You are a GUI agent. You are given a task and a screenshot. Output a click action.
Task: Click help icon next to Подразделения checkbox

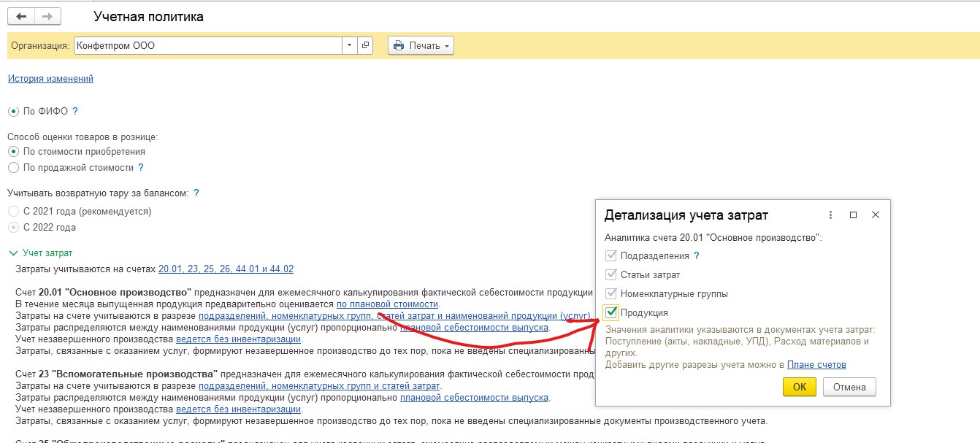pyautogui.click(x=697, y=256)
